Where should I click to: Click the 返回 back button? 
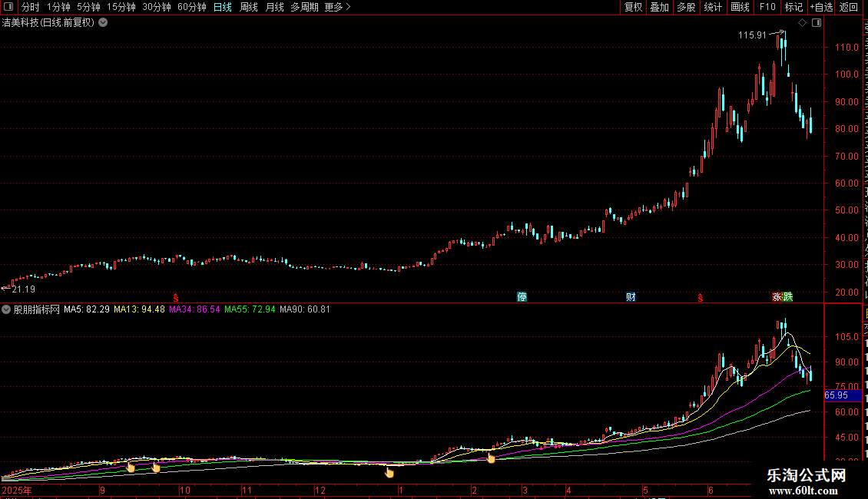pyautogui.click(x=849, y=7)
